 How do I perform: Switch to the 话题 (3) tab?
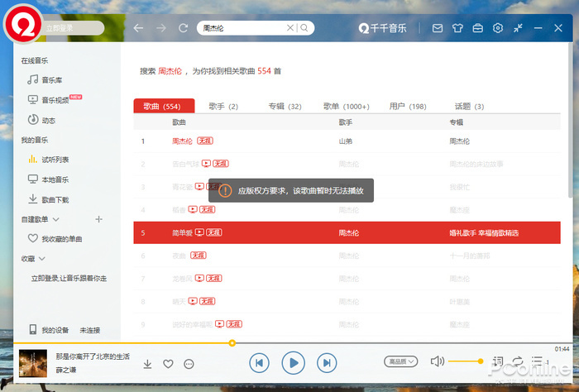pyautogui.click(x=469, y=107)
